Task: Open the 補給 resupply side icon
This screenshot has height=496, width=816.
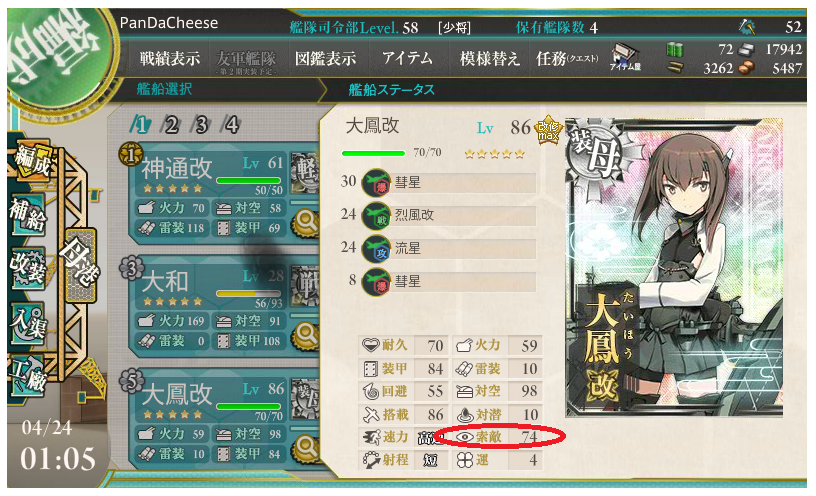Action: click(28, 214)
